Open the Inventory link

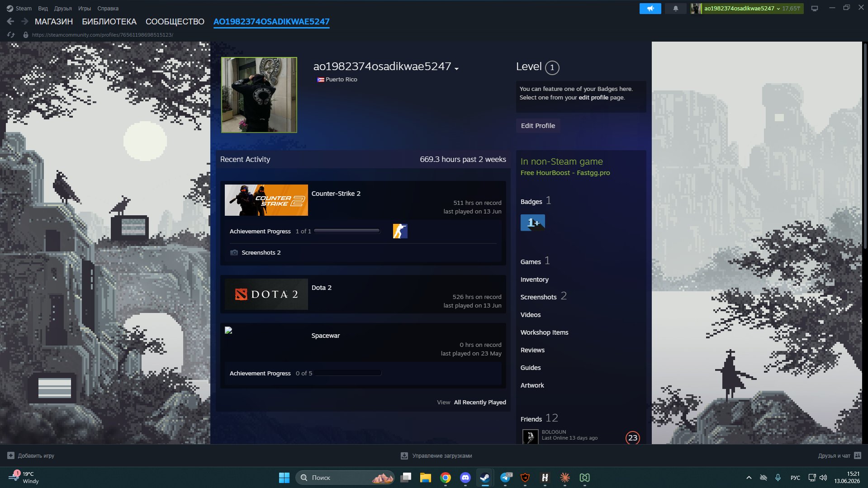point(535,280)
